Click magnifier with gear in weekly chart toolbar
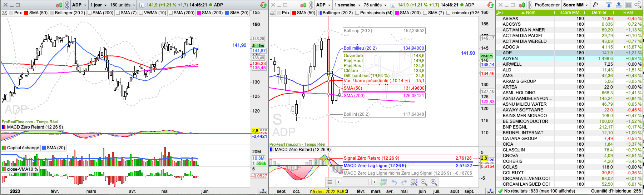644x195 pixels. coord(414,182)
